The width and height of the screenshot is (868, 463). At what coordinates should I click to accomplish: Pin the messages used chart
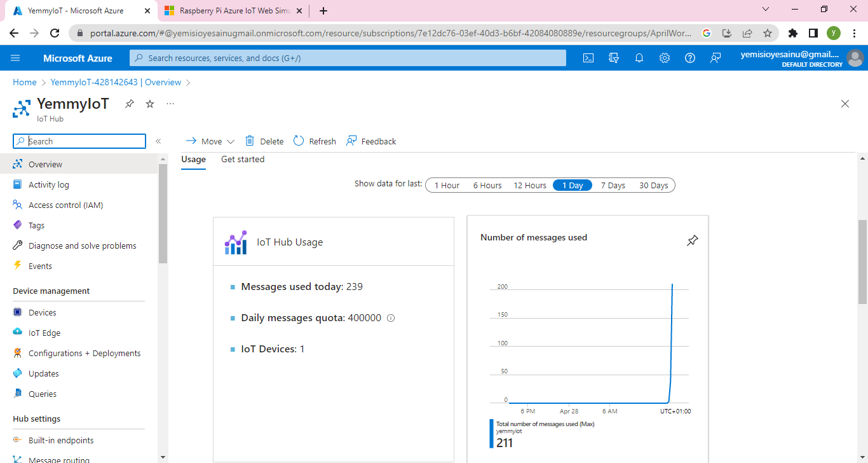point(693,240)
